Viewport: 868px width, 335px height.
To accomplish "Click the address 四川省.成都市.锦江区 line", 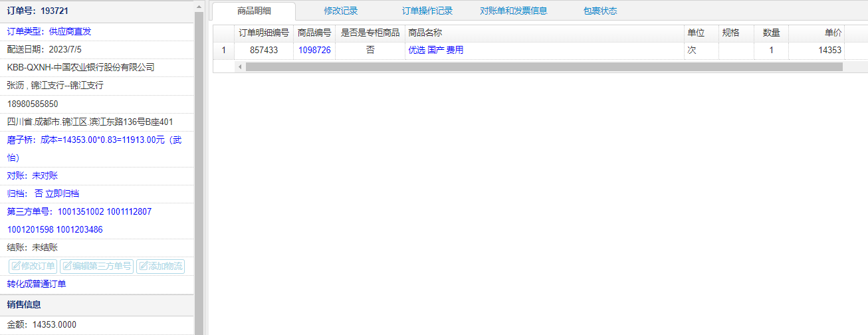I will coord(90,122).
